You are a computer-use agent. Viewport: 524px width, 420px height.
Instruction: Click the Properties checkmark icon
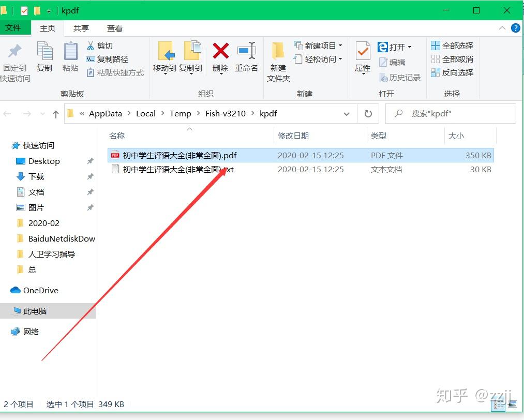point(363,51)
